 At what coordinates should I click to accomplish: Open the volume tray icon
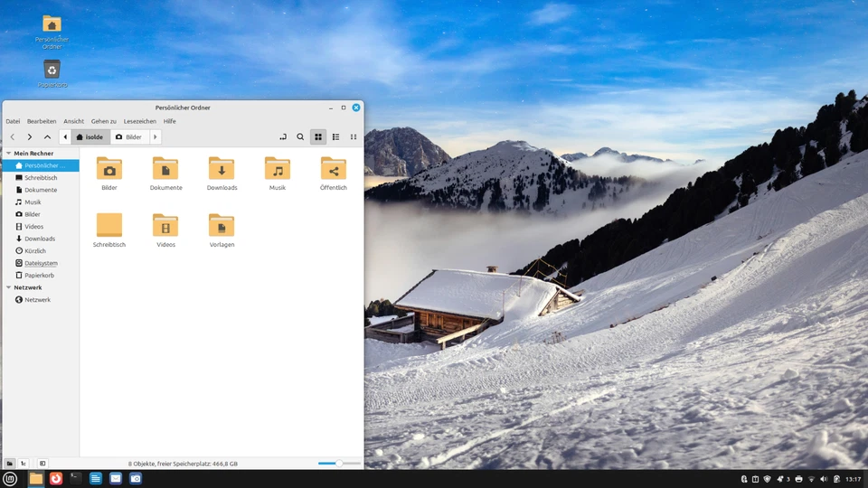(824, 479)
